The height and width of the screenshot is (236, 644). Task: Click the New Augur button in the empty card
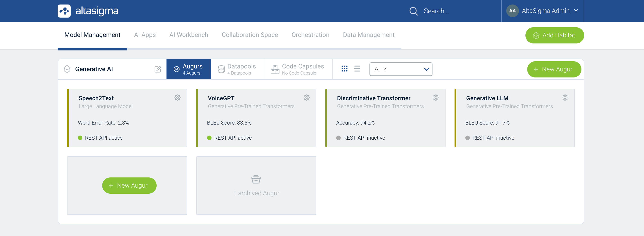click(129, 186)
